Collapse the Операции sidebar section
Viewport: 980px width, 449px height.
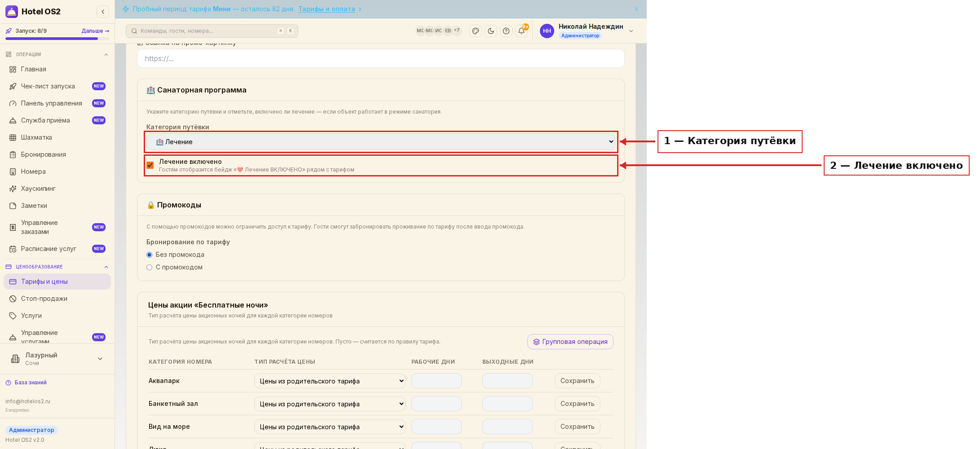click(x=106, y=55)
